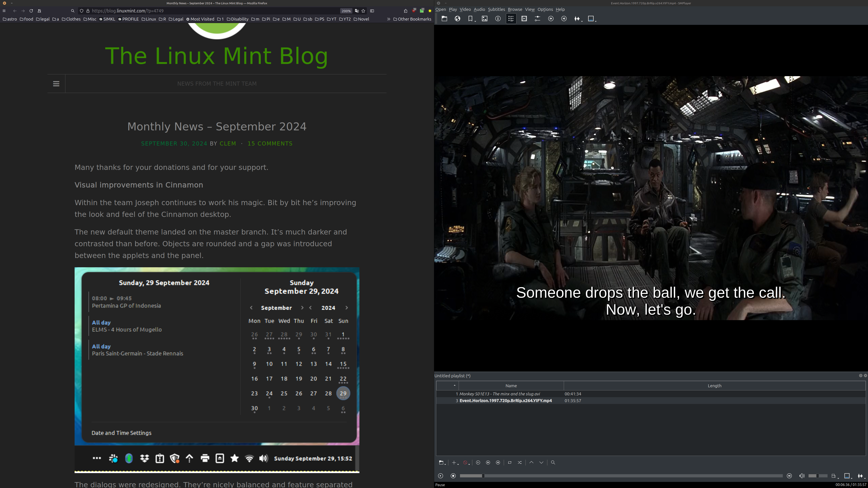Open the Options menu in SMPlayer

click(545, 9)
